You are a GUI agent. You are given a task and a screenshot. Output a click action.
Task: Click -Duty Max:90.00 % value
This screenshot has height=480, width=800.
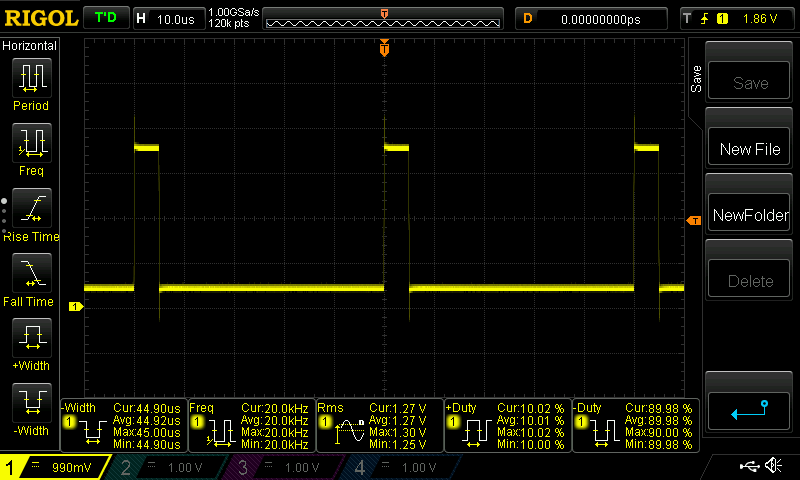tap(659, 433)
